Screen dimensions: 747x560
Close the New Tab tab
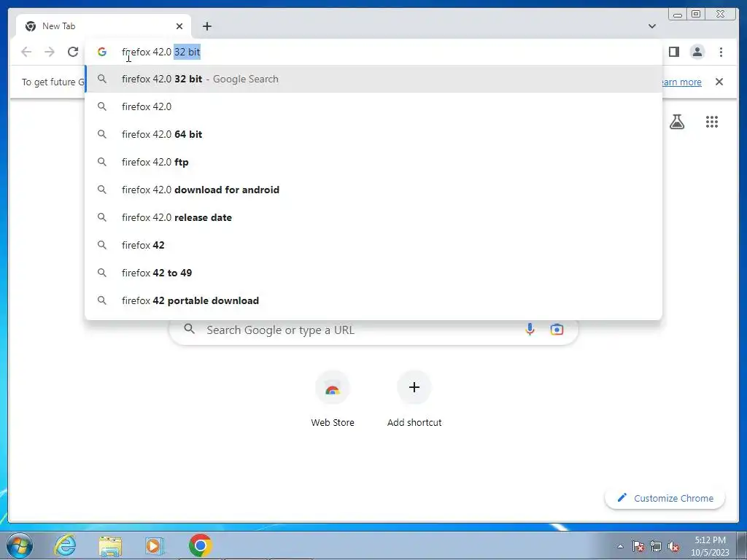(179, 26)
